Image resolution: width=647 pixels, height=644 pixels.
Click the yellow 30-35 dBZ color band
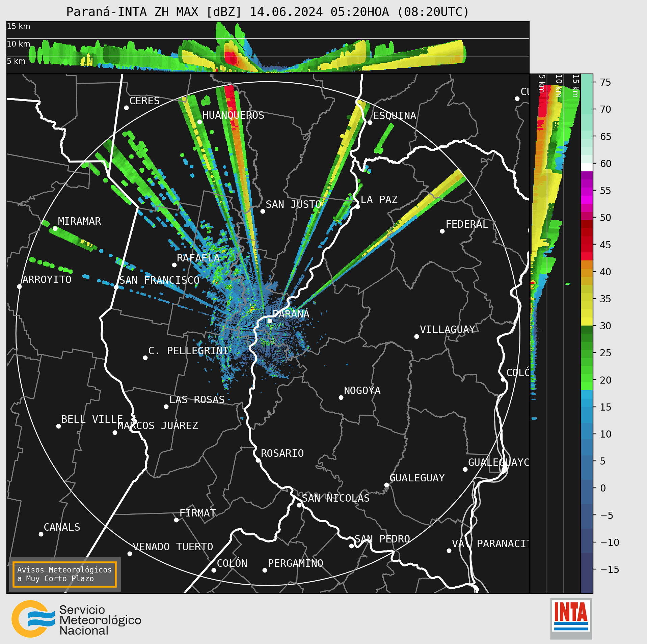coord(587,312)
